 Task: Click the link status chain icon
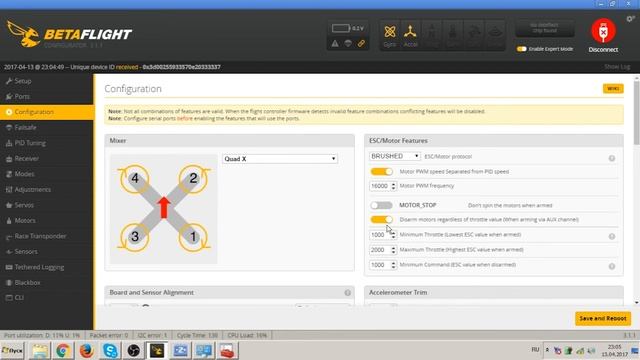point(361,43)
